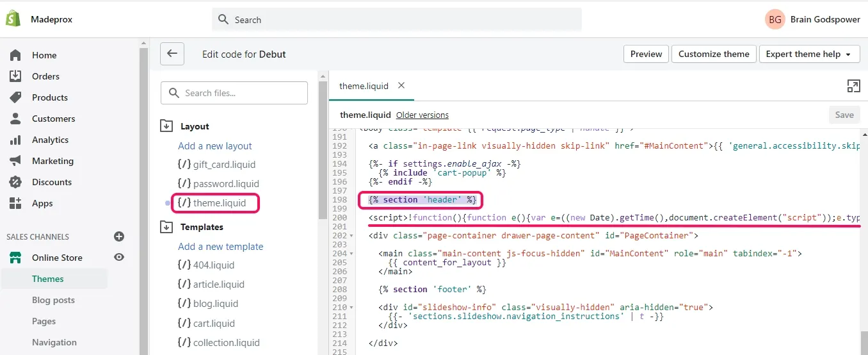The width and height of the screenshot is (868, 355).
Task: Go to Products section
Action: (x=50, y=97)
